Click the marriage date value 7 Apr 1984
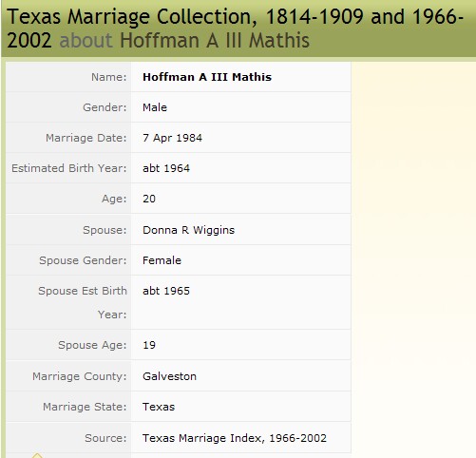Screen dimensions: 476x458 click(172, 138)
